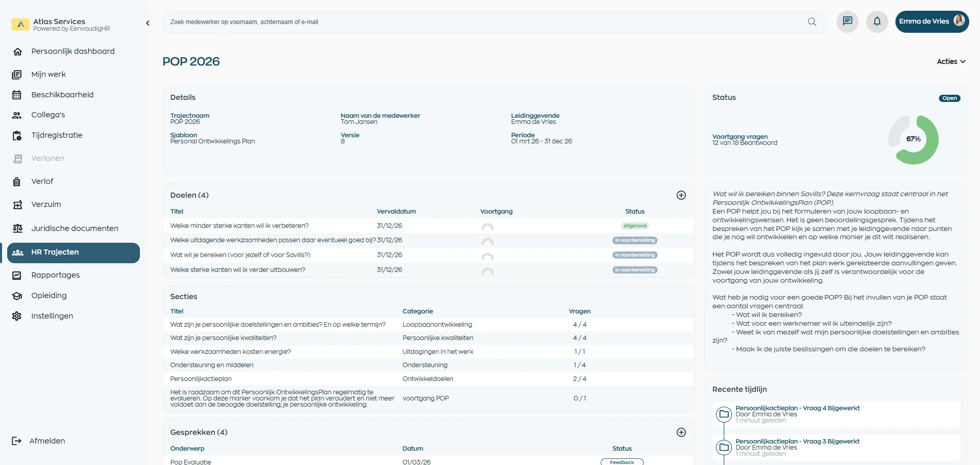Open folder icon for Vraag 4 Bijgewerkt
The image size is (980, 465).
coord(724,414)
